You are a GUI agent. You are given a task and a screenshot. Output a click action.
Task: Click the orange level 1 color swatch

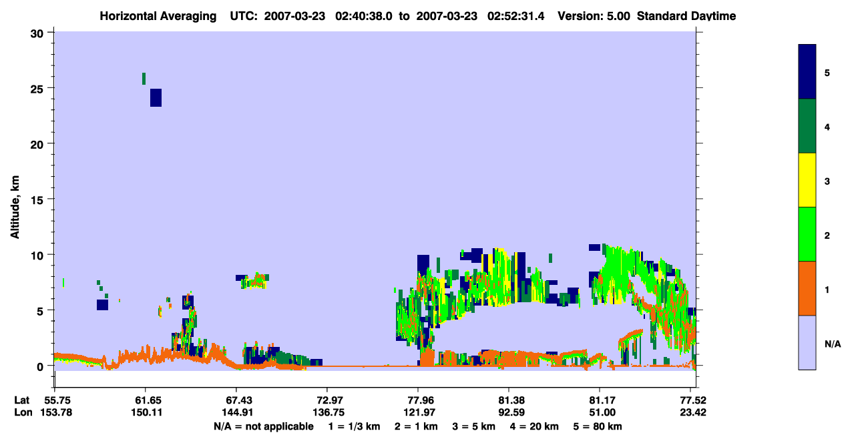click(x=807, y=288)
